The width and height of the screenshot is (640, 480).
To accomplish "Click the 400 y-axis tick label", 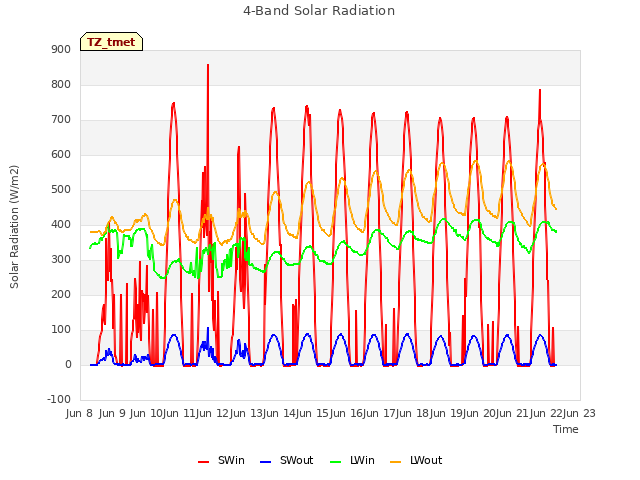I will (61, 224).
